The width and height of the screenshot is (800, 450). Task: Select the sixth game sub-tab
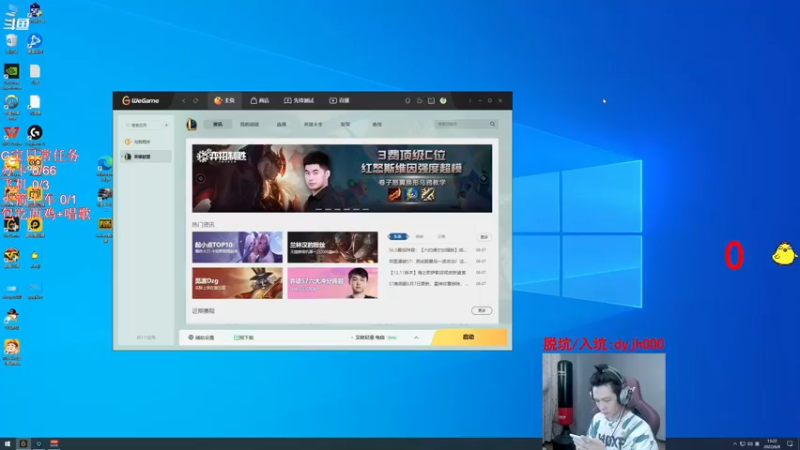pyautogui.click(x=377, y=124)
